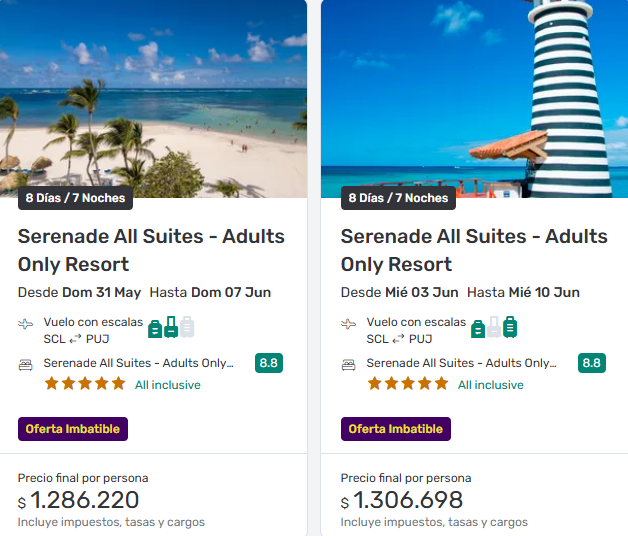Click the luggage icons on the left card

coord(171,327)
